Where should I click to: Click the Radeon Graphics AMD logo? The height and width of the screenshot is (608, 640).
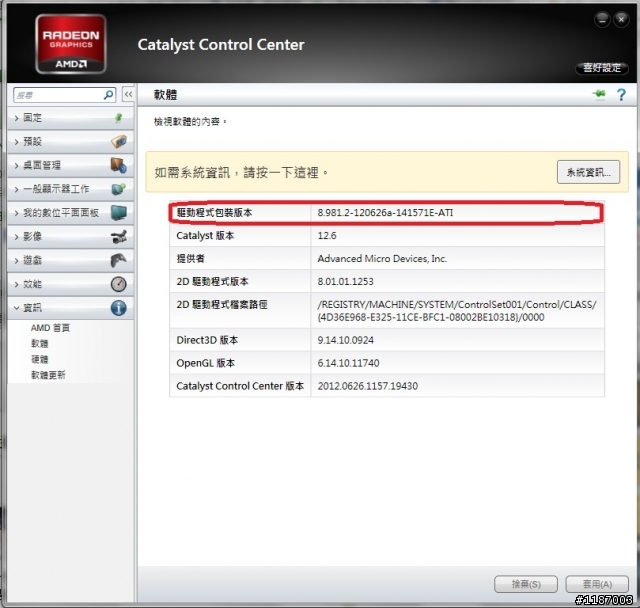pyautogui.click(x=71, y=44)
